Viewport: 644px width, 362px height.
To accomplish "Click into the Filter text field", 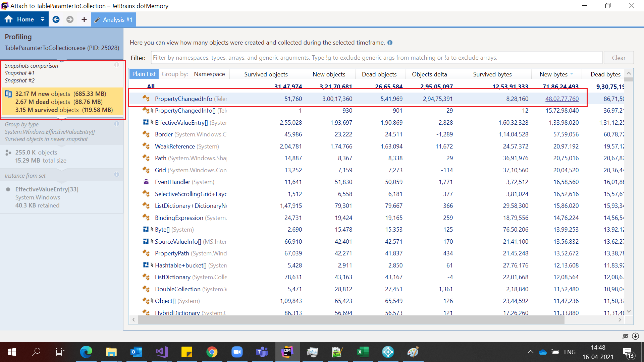I will (376, 58).
